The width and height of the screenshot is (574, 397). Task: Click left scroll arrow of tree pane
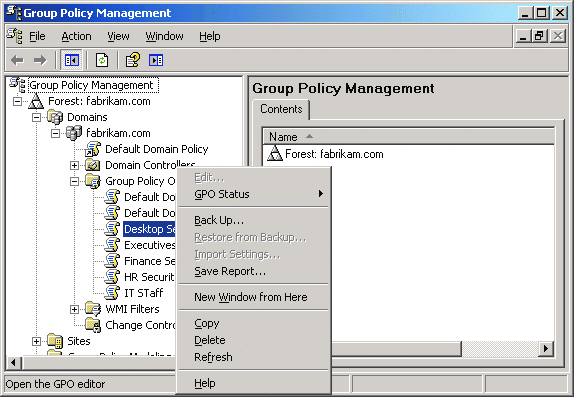14,363
